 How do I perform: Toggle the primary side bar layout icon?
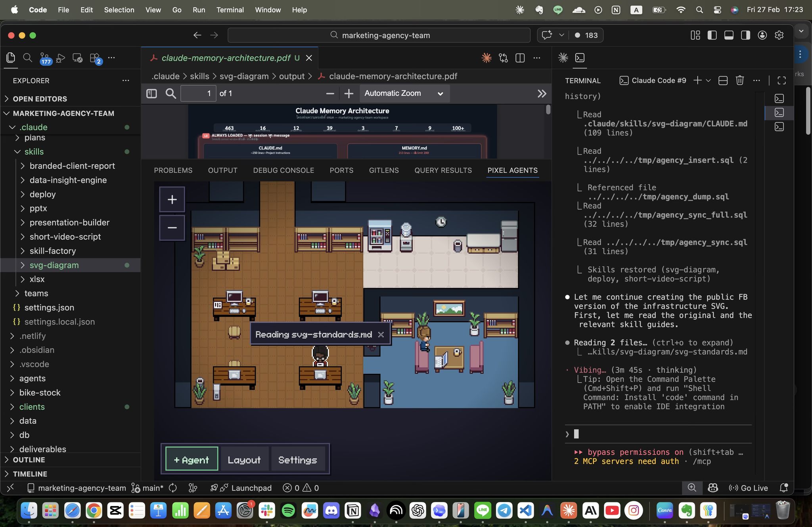[x=712, y=35]
